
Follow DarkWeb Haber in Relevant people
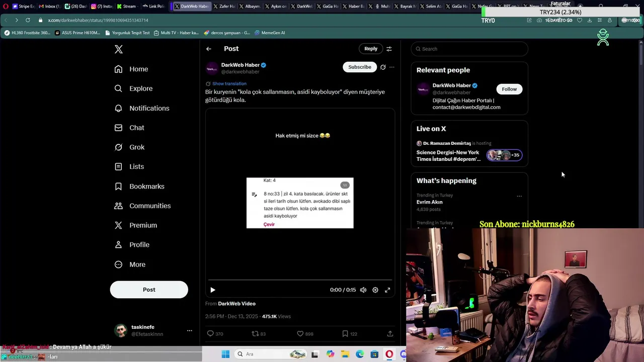[509, 89]
